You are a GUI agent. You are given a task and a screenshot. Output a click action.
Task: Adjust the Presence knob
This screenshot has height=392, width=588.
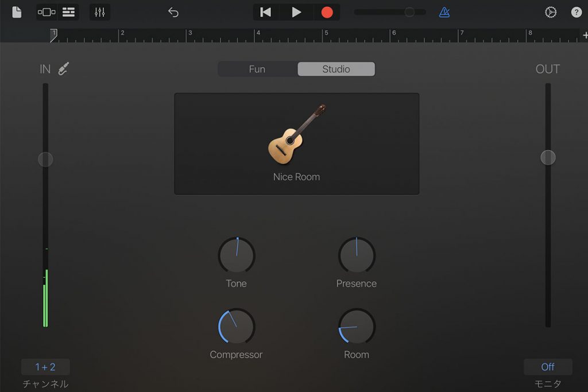point(357,255)
